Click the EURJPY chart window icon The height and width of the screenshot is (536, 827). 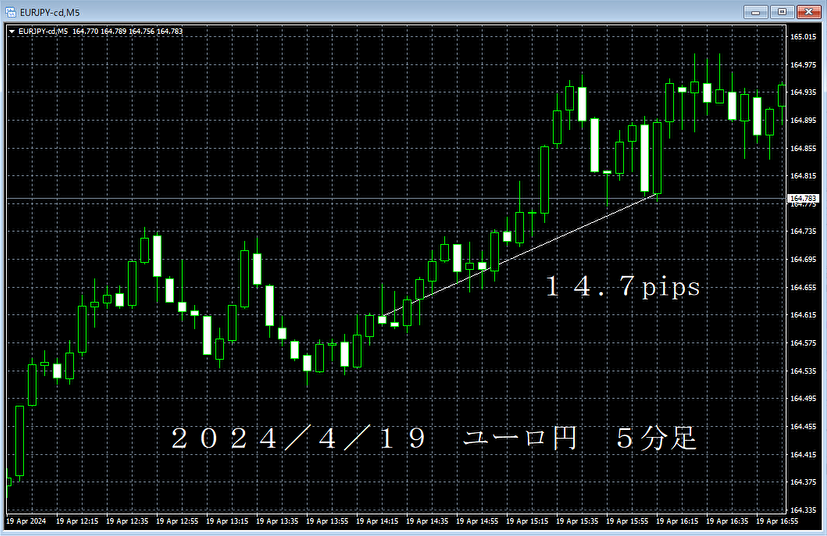[10, 12]
